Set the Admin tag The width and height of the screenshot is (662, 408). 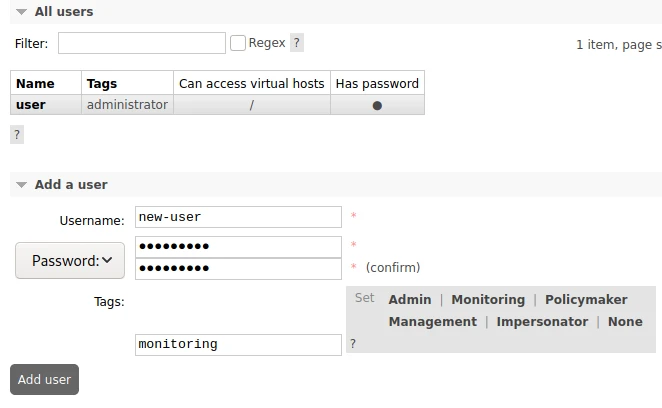click(410, 300)
